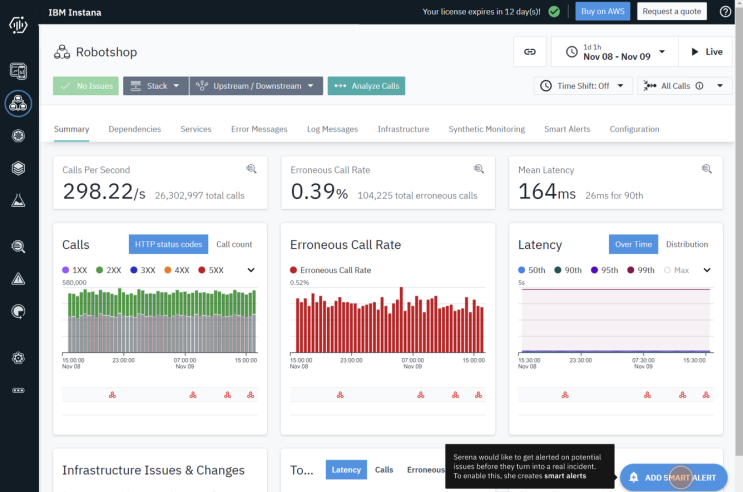743x492 pixels.
Task: Switch to Error Messages tab
Action: point(259,129)
